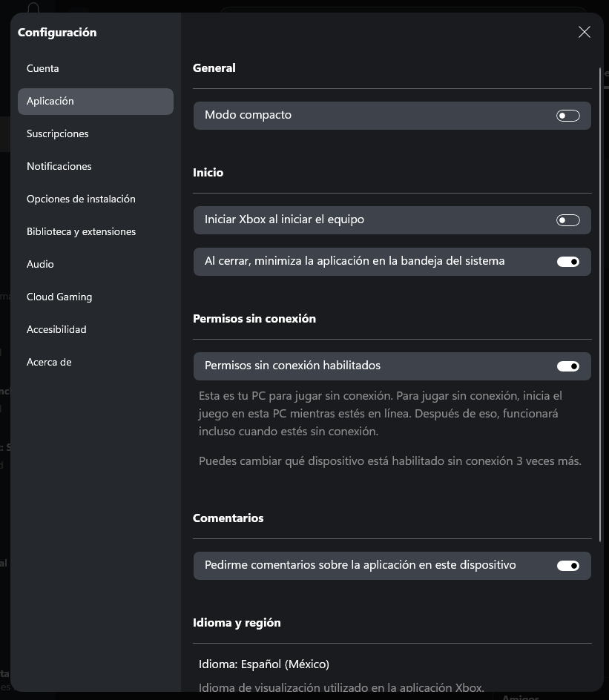Enable the Modo compacto toggle
The width and height of the screenshot is (609, 700).
point(567,116)
